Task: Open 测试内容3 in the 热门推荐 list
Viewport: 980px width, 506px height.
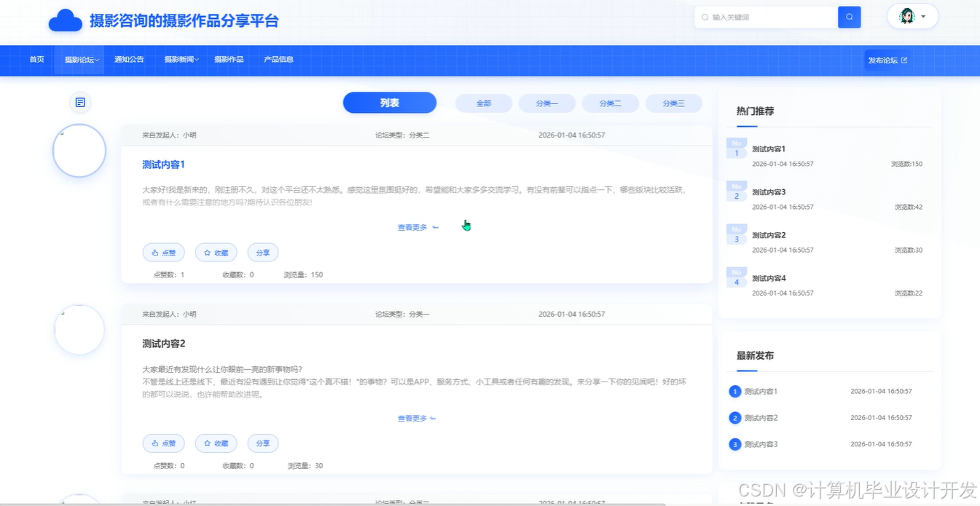Action: [x=769, y=192]
